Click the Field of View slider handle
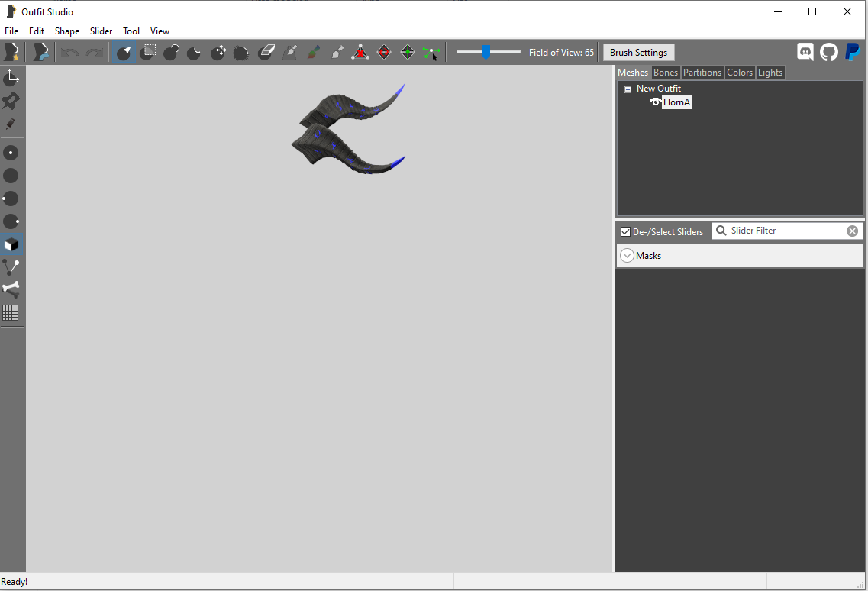 click(x=486, y=52)
